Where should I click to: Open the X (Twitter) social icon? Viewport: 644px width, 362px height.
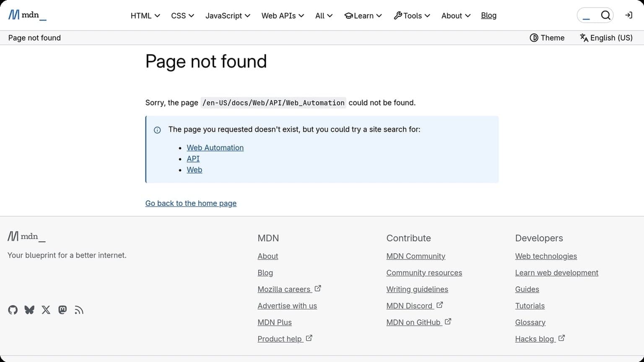pyautogui.click(x=46, y=310)
